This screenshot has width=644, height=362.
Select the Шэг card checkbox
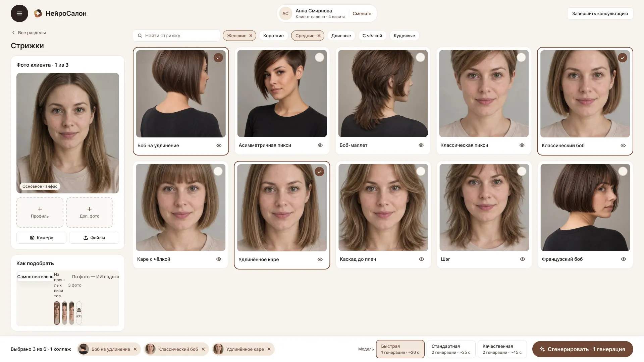pyautogui.click(x=522, y=171)
